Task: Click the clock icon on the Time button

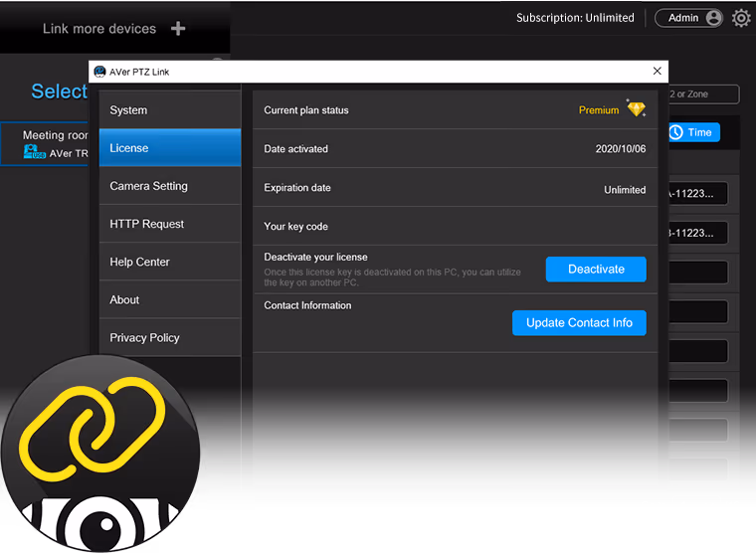Action: (676, 132)
